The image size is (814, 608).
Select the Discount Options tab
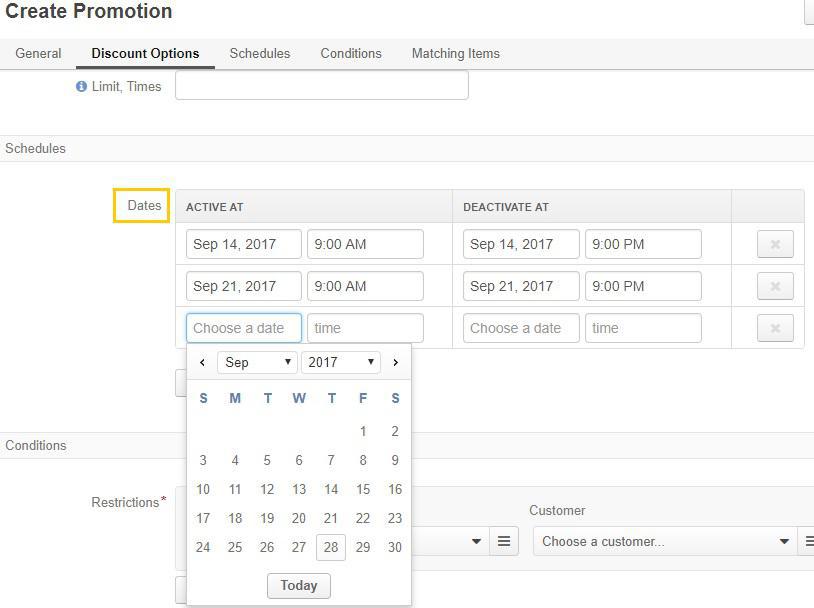tap(145, 53)
